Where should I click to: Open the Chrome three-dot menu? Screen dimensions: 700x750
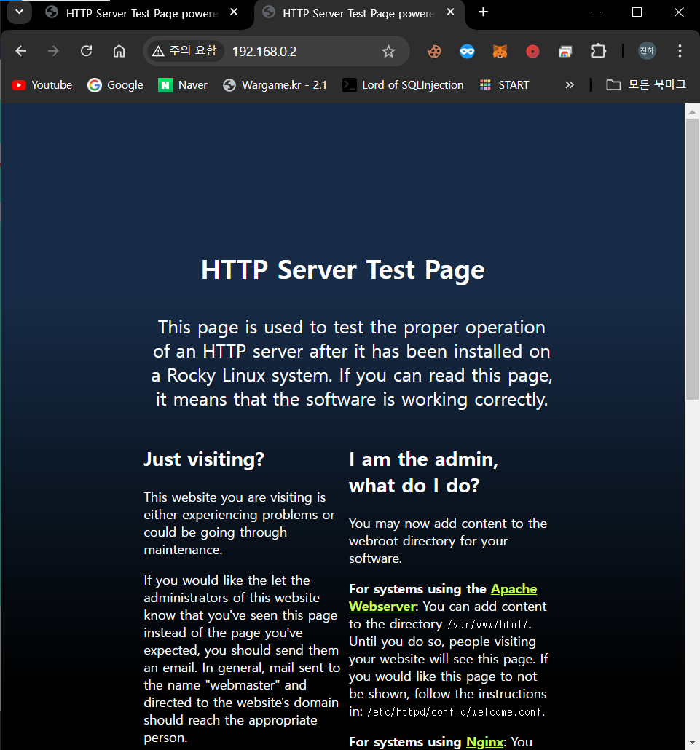[x=680, y=51]
